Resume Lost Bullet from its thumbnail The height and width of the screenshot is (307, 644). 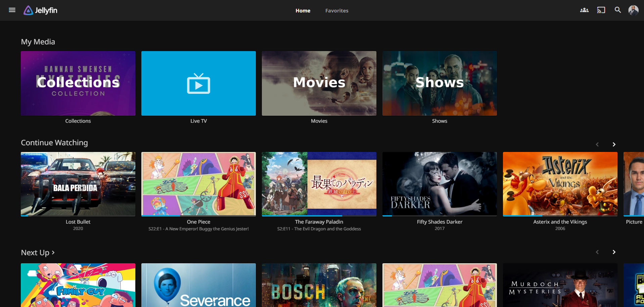click(x=78, y=184)
